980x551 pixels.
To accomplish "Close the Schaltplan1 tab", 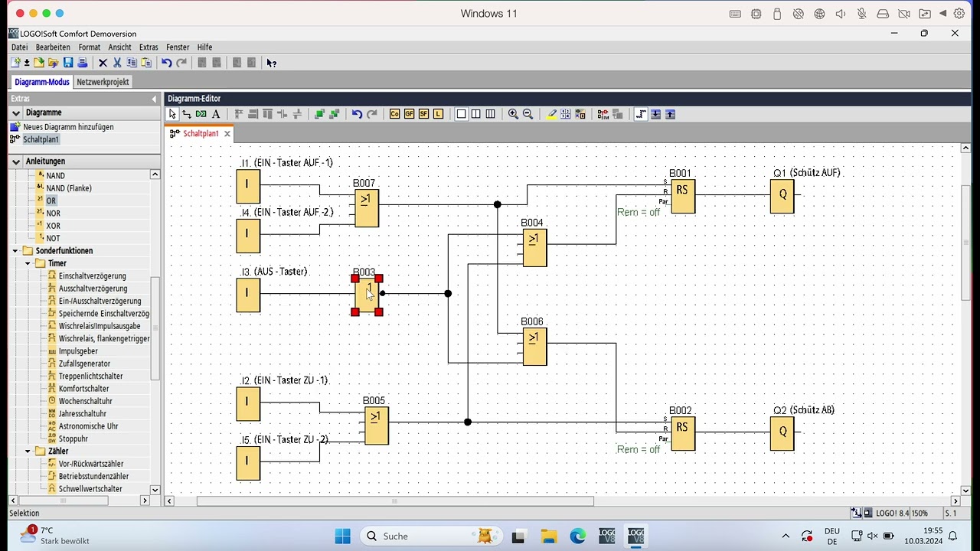I will coord(227,133).
